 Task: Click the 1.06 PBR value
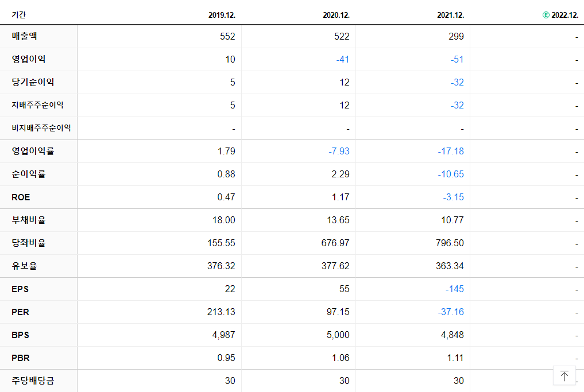(341, 358)
